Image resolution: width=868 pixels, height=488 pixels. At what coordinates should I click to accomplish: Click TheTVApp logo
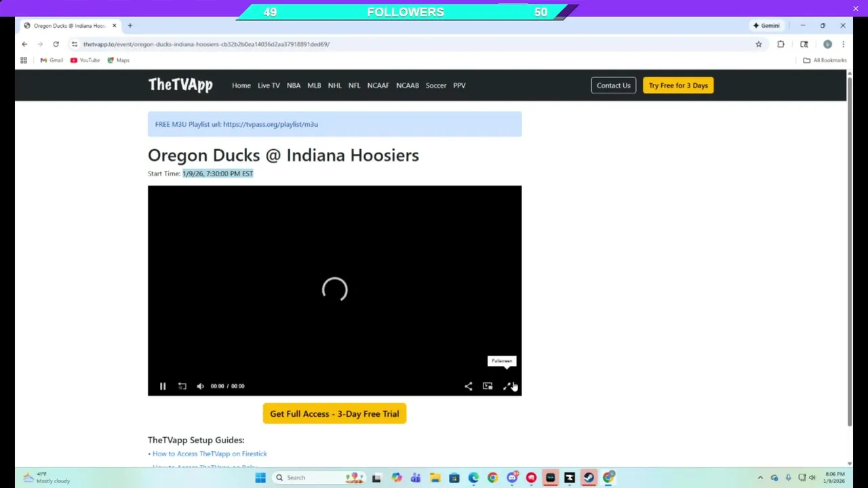pos(180,85)
